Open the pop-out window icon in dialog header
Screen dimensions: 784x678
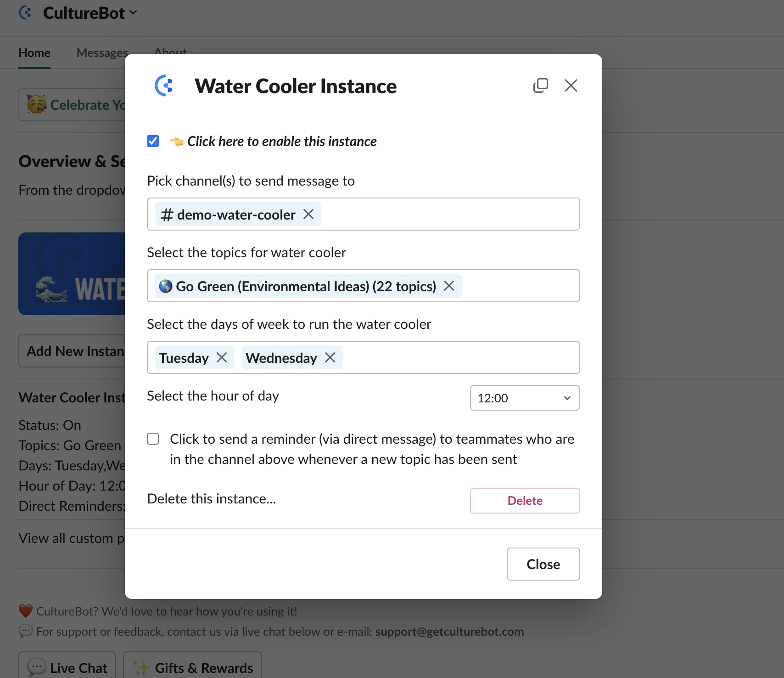pos(541,85)
